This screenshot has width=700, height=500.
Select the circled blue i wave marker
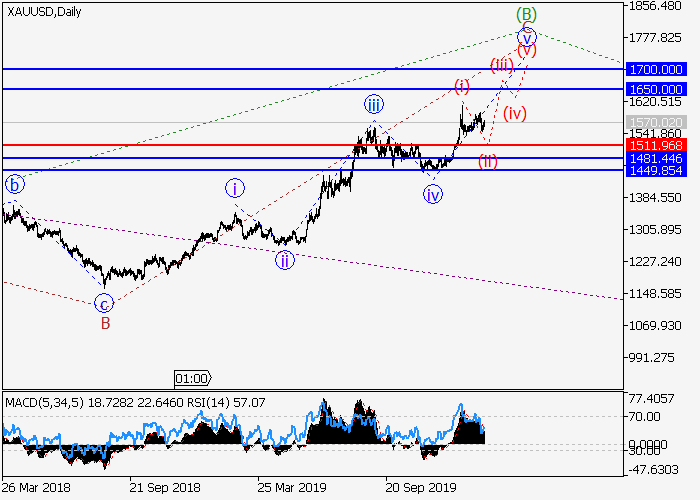[x=234, y=187]
